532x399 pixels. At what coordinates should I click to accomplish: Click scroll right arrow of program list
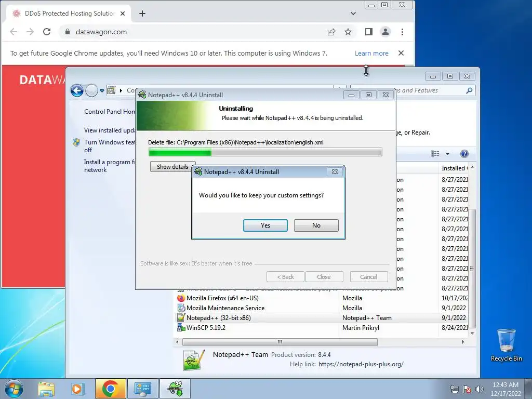click(x=463, y=342)
